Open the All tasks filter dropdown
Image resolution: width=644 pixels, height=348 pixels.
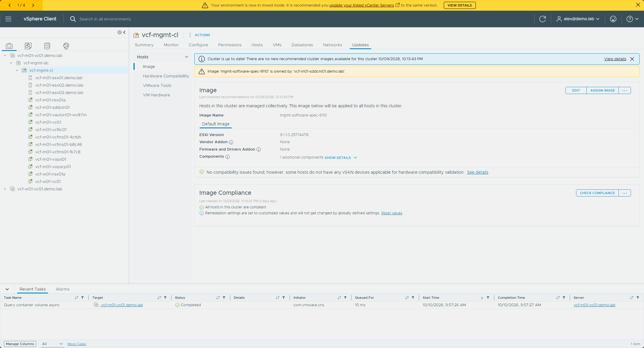tap(52, 344)
